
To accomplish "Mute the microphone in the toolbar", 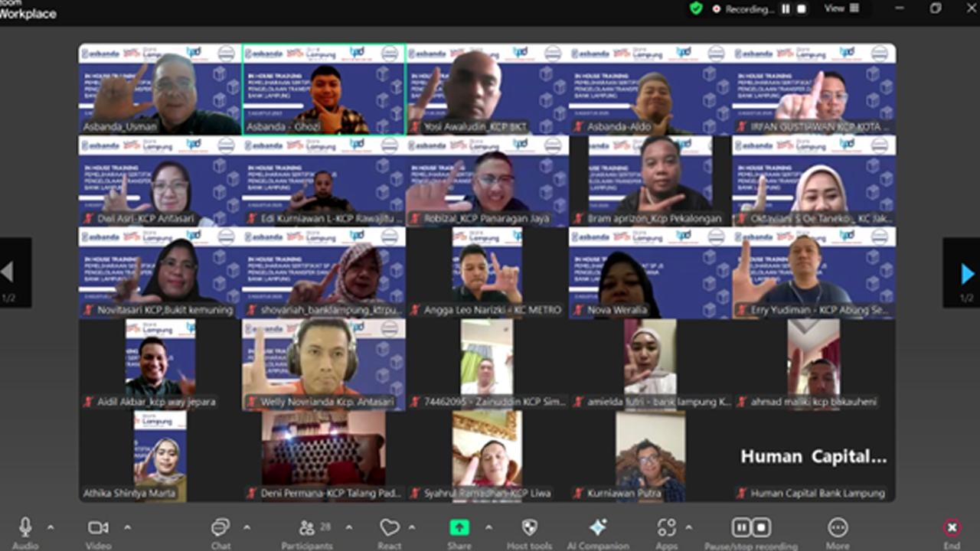I will pos(25,527).
